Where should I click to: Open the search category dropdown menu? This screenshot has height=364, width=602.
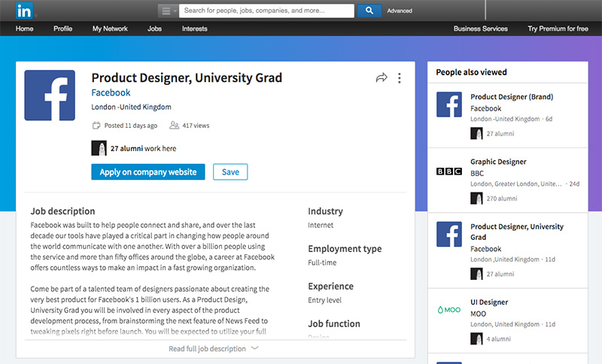(168, 11)
